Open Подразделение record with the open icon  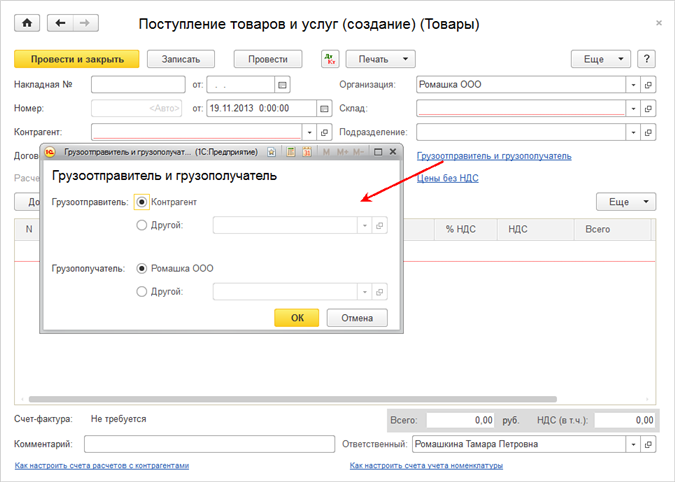coord(648,132)
